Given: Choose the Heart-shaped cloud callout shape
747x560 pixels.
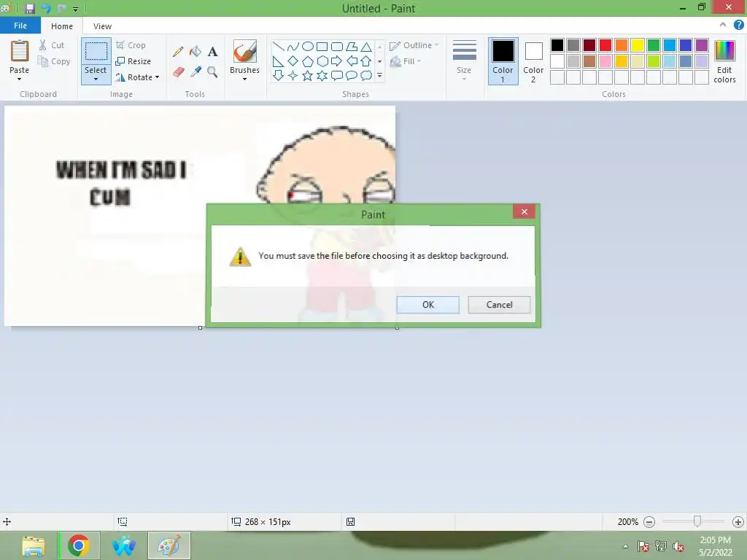Looking at the screenshot, I should [x=366, y=75].
